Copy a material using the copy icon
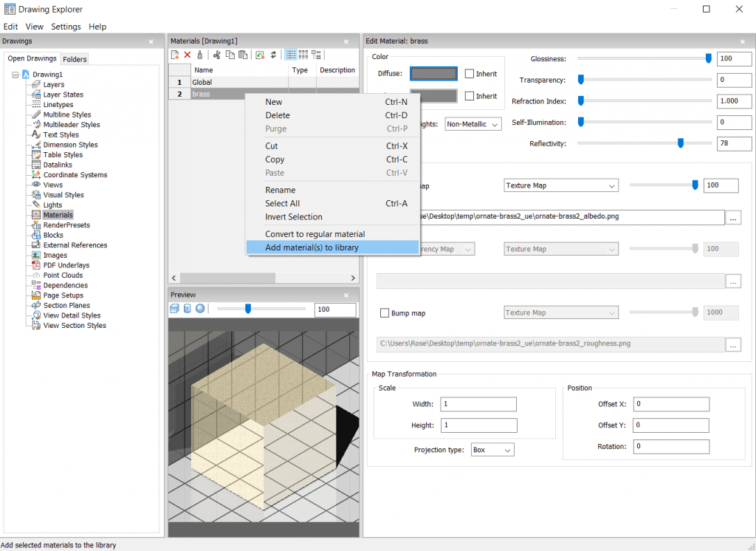The image size is (756, 551). [x=230, y=55]
